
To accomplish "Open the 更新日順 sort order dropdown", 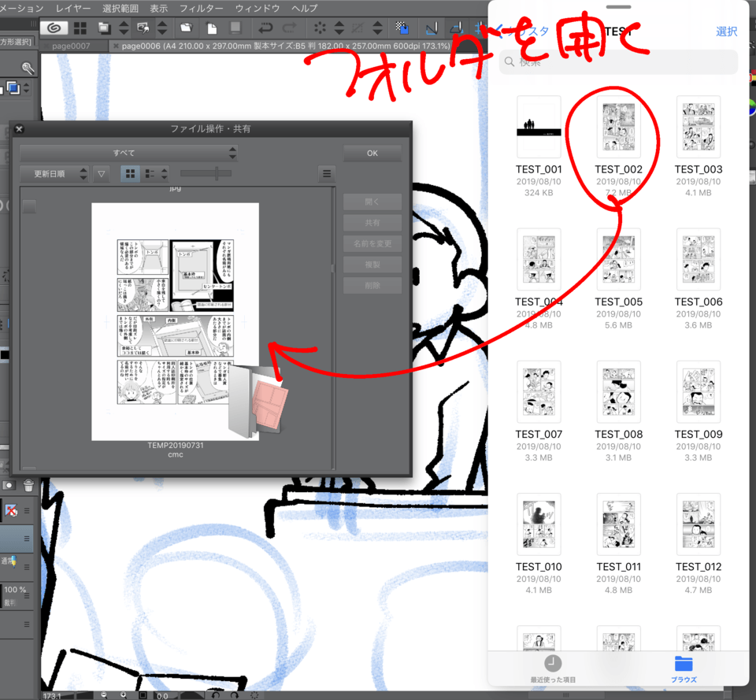I will click(54, 174).
